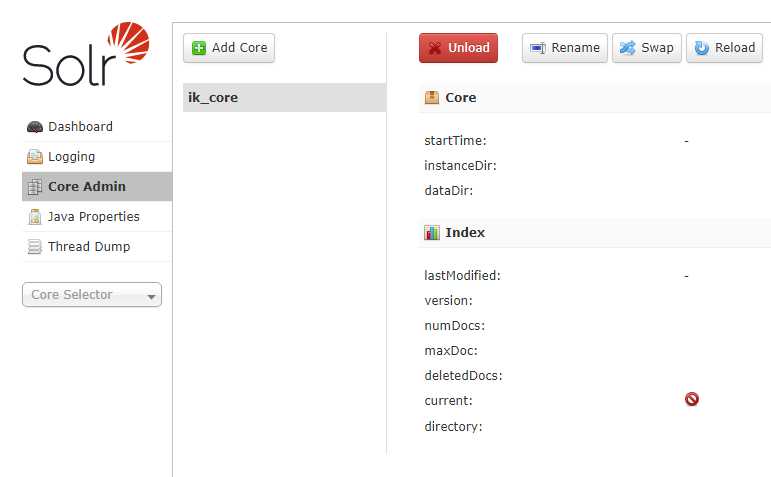Click the Rename button

564,48
